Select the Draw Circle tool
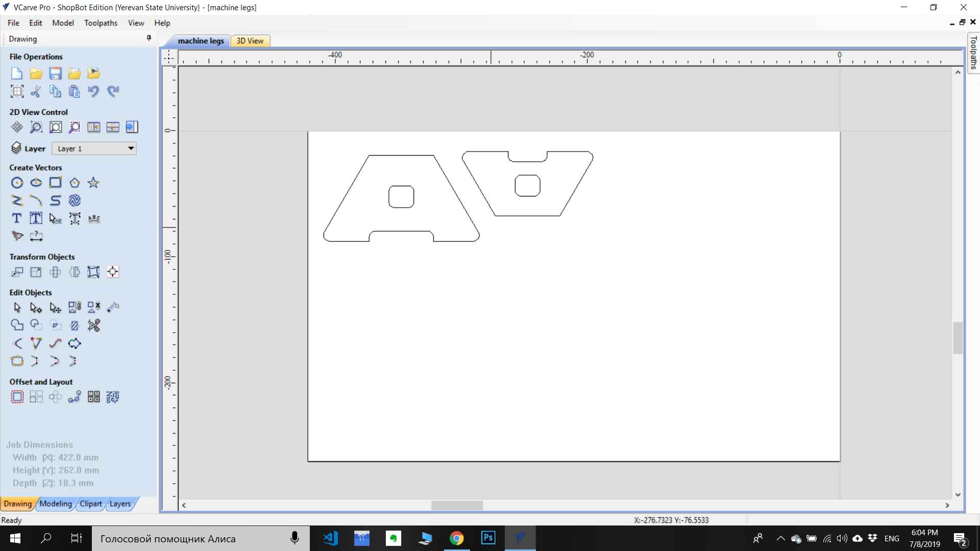Screen dimensions: 980x551 17,183
